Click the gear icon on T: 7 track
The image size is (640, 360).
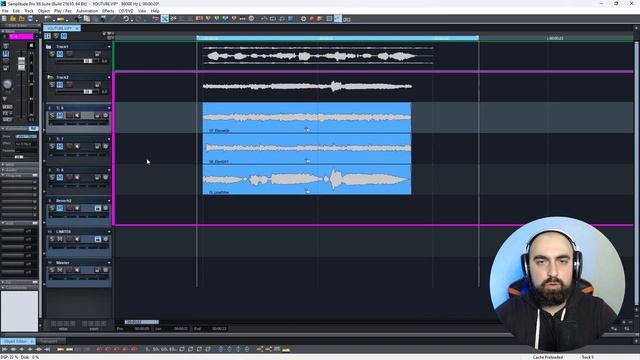click(106, 146)
